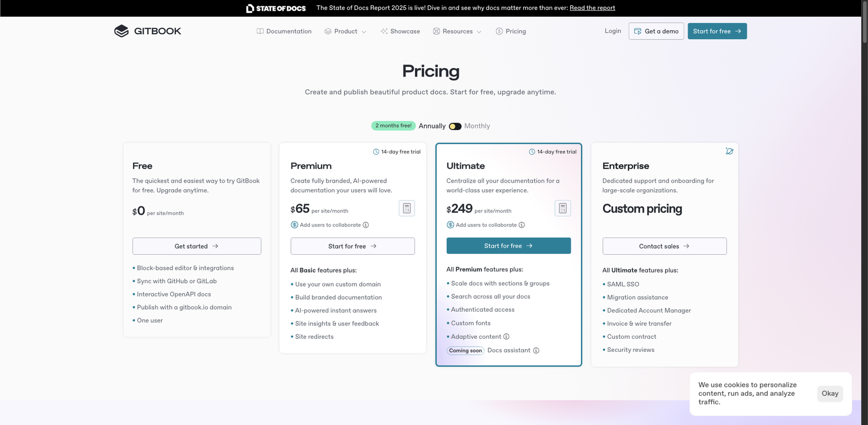Click the 2 months free! badge

coord(393,126)
